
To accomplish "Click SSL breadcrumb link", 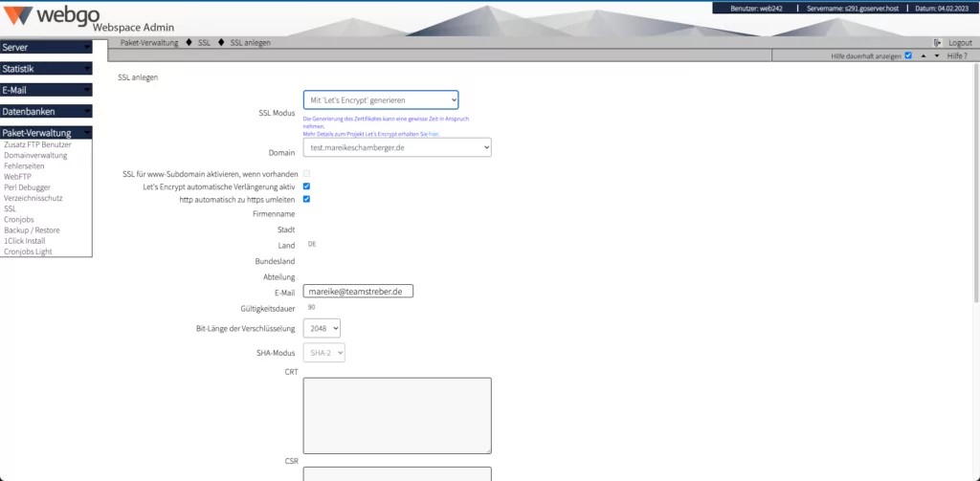I will click(205, 43).
